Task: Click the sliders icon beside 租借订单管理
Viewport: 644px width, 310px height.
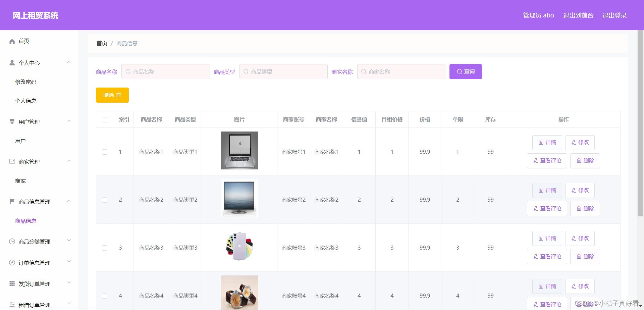Action: [12, 305]
